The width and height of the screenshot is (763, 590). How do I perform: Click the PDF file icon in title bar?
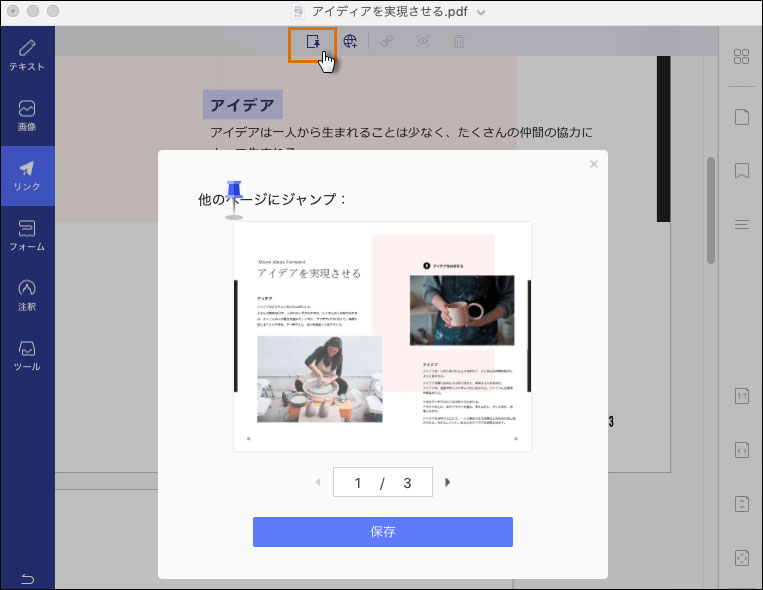[298, 11]
